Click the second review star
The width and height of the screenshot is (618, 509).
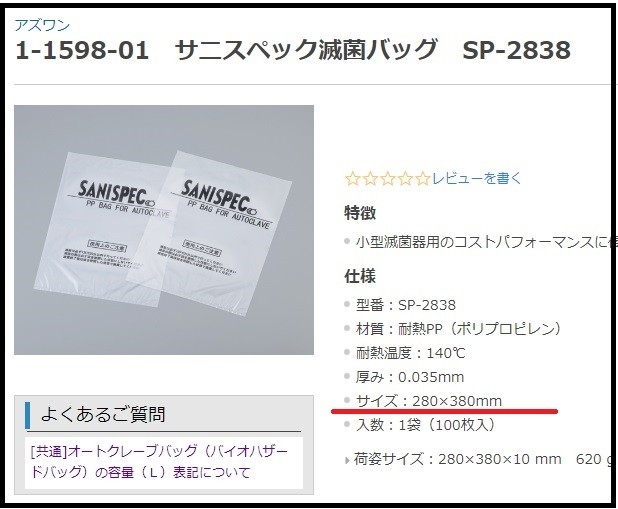click(370, 179)
